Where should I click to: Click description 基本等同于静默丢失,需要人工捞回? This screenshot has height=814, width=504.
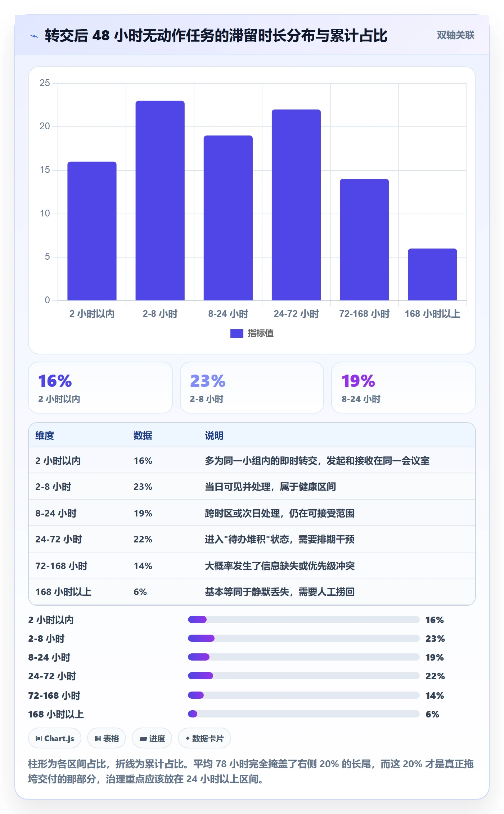coord(280,592)
